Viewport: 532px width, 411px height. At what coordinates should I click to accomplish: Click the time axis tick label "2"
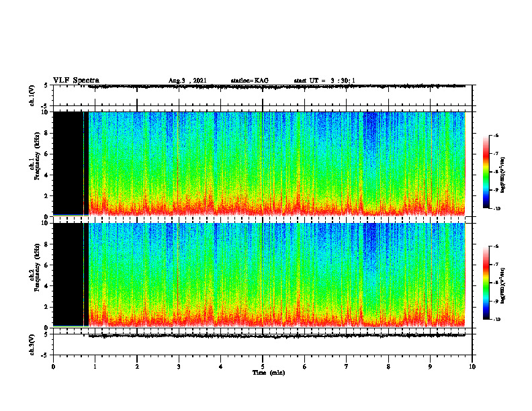pos(137,367)
